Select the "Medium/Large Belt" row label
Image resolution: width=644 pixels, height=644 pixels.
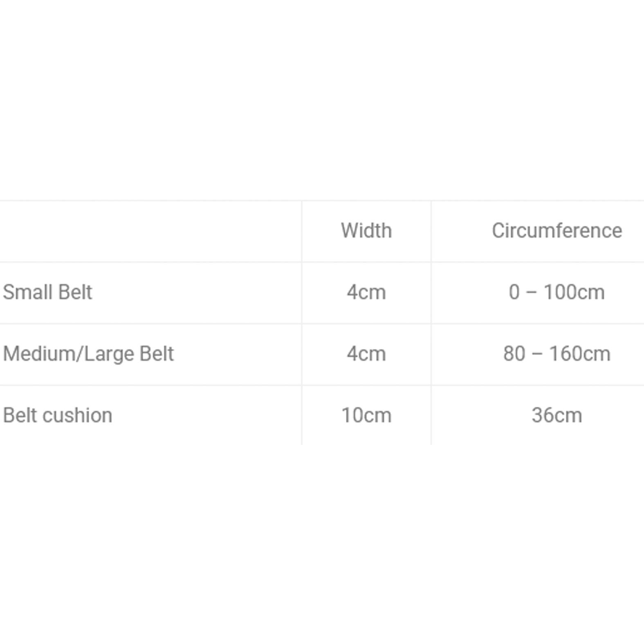(x=88, y=354)
